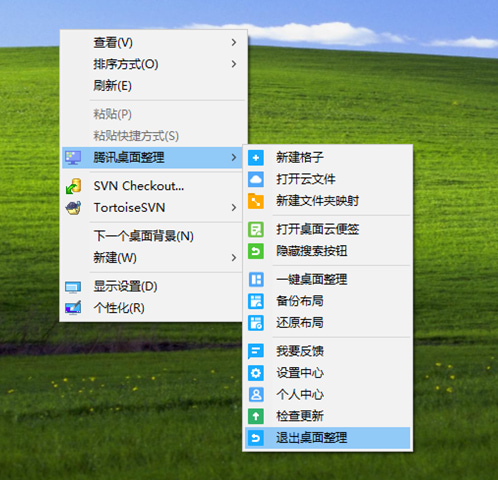Viewport: 498px width, 480px height.
Task: Choose 刷新(E) to refresh desktop
Action: (x=153, y=86)
